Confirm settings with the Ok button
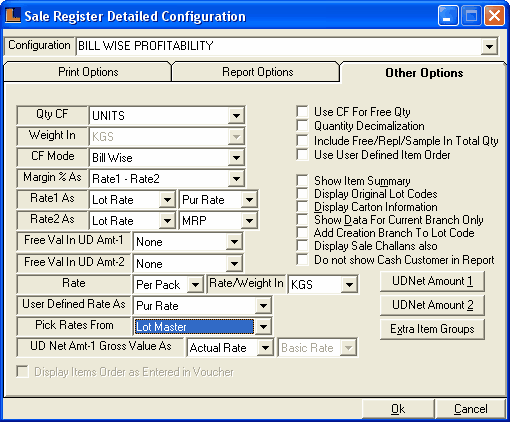510x422 pixels. coord(398,409)
